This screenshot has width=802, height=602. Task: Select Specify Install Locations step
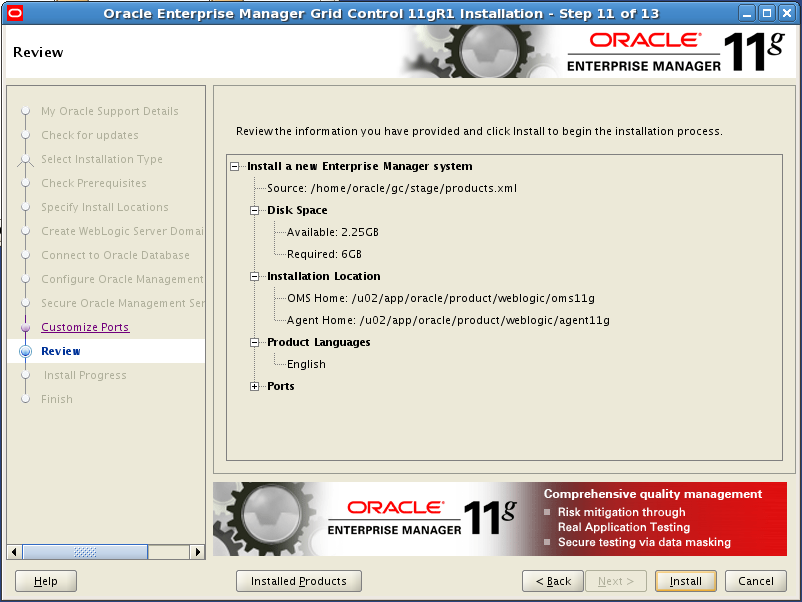[x=105, y=207]
